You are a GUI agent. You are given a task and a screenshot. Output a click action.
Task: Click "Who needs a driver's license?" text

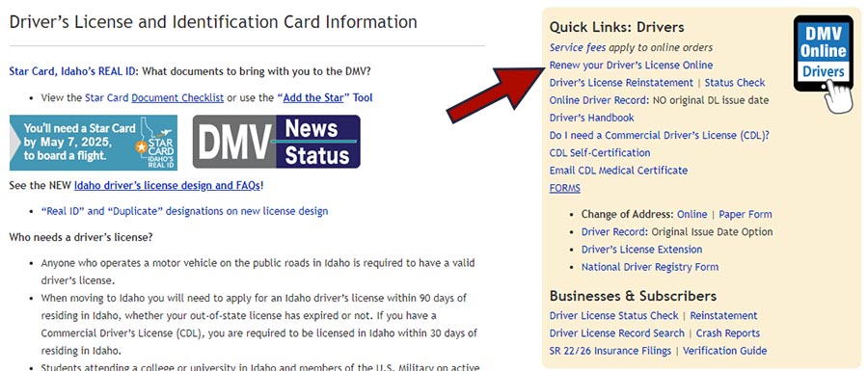point(81,237)
